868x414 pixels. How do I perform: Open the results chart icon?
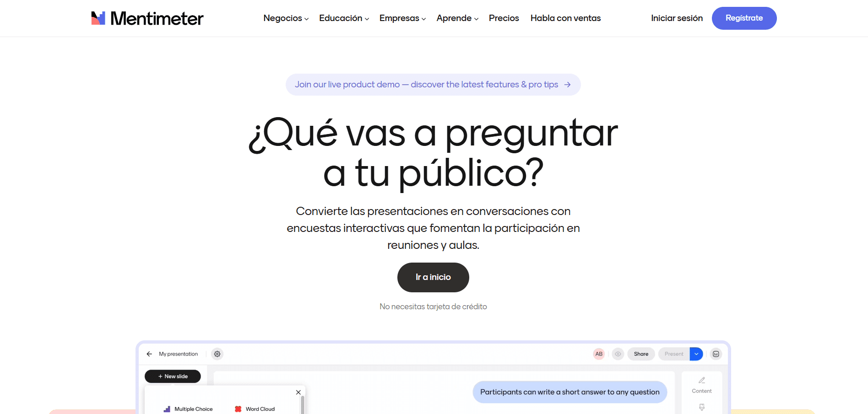coord(716,354)
